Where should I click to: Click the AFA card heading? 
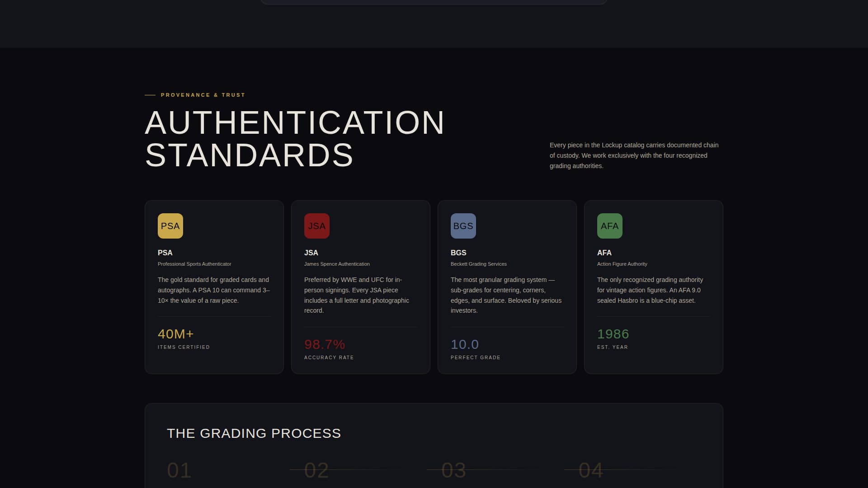coord(604,253)
